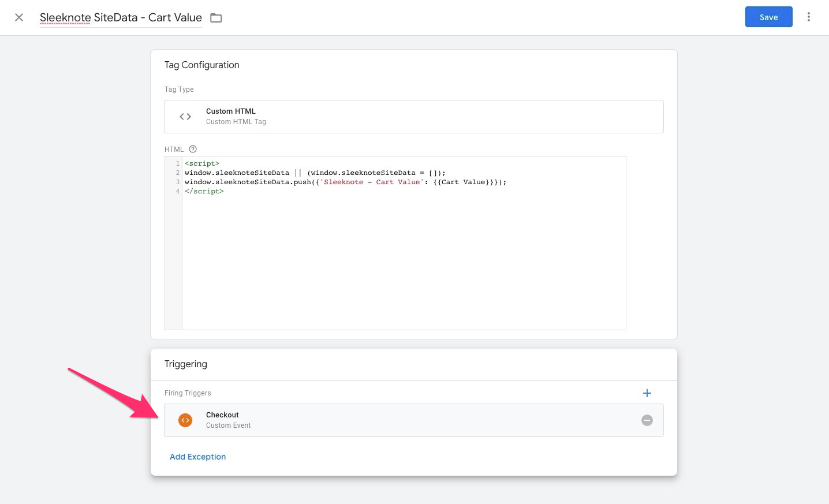Open the Checkout firing trigger row

click(x=413, y=420)
